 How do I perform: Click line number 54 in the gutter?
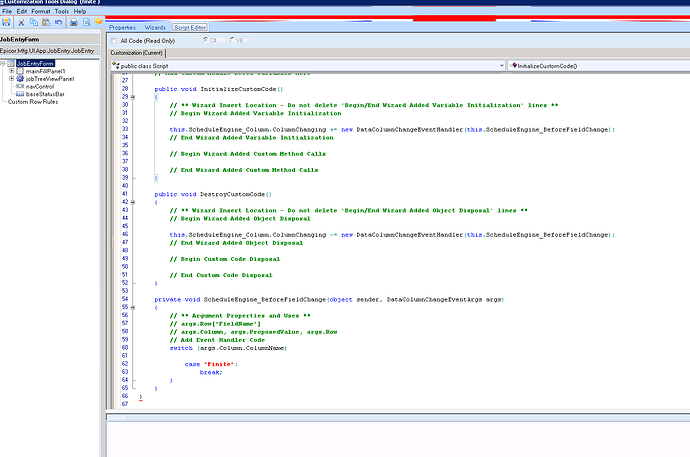[125, 299]
